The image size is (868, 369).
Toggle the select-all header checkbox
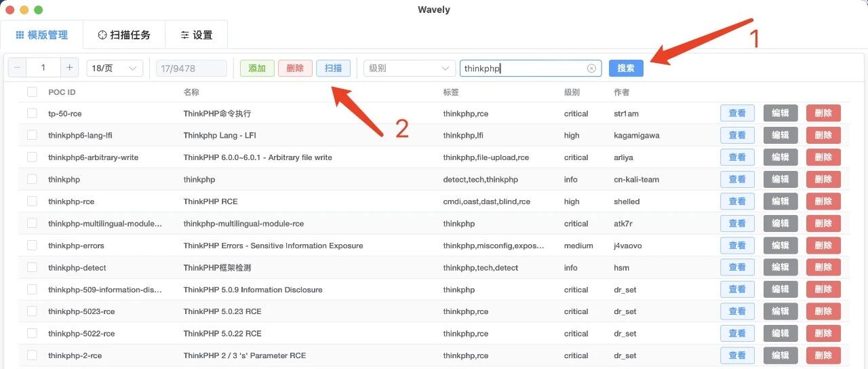coord(32,92)
